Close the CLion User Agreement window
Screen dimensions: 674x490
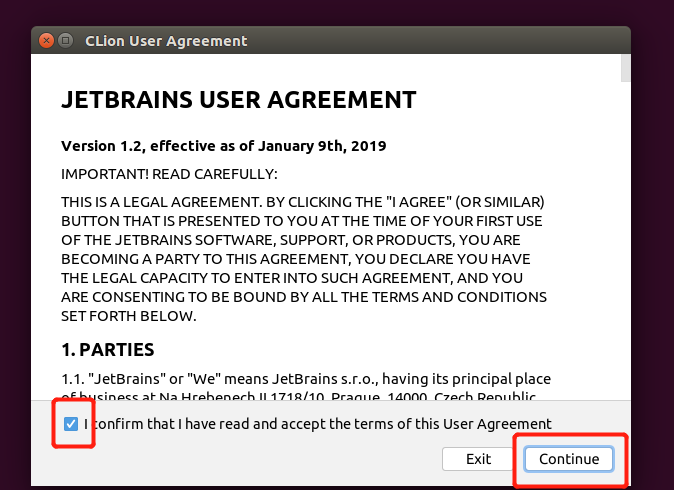point(46,41)
